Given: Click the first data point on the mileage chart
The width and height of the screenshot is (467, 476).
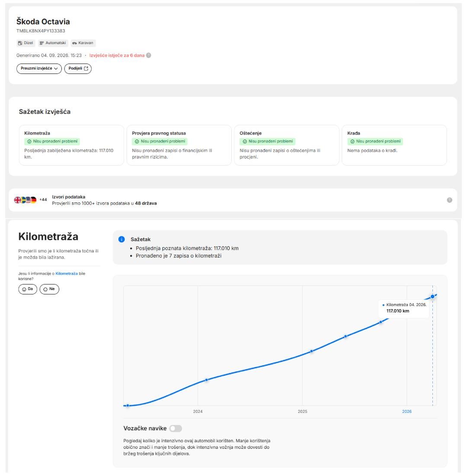Looking at the screenshot, I should 128,406.
